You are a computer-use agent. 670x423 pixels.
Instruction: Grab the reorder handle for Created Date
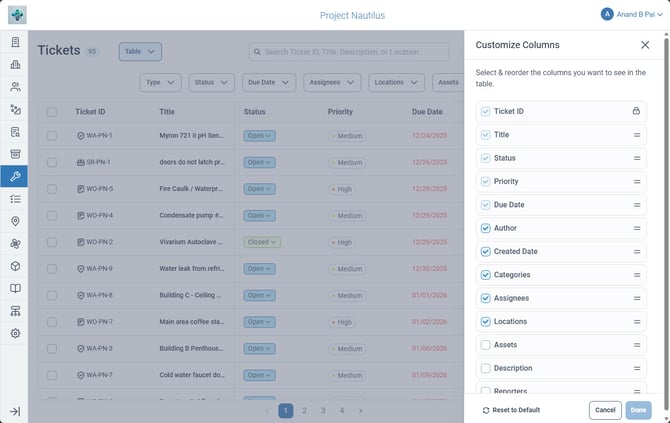pos(637,252)
